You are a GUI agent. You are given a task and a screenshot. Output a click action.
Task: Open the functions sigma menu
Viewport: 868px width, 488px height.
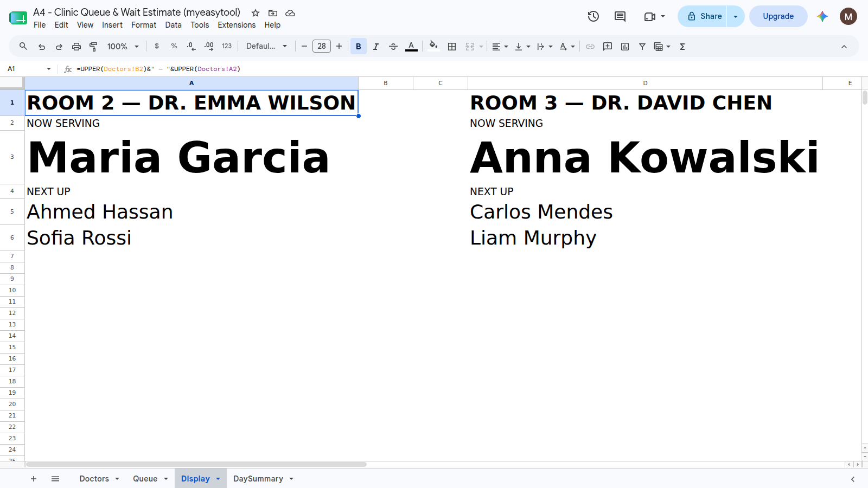click(682, 47)
